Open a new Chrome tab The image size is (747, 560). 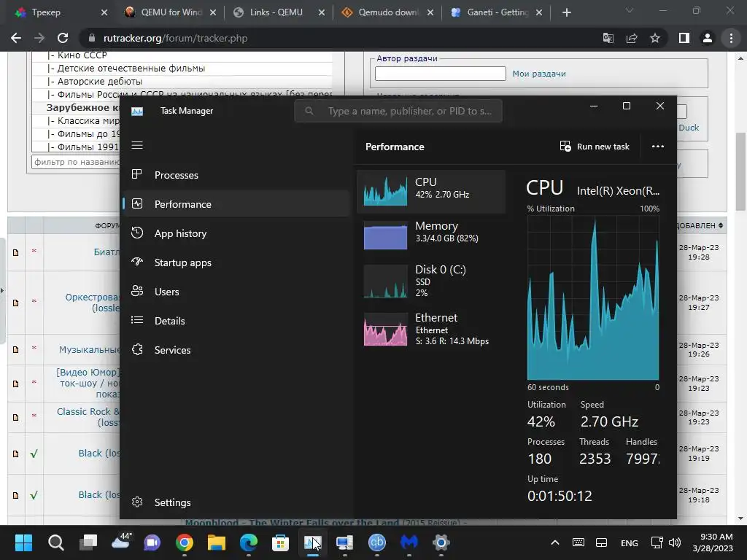pos(566,12)
